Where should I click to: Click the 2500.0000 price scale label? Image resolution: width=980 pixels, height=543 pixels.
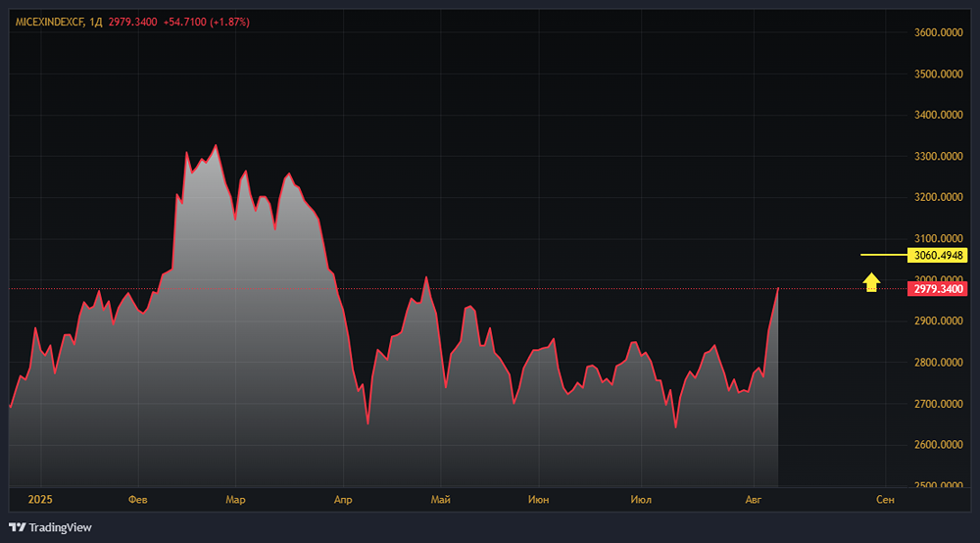point(939,486)
